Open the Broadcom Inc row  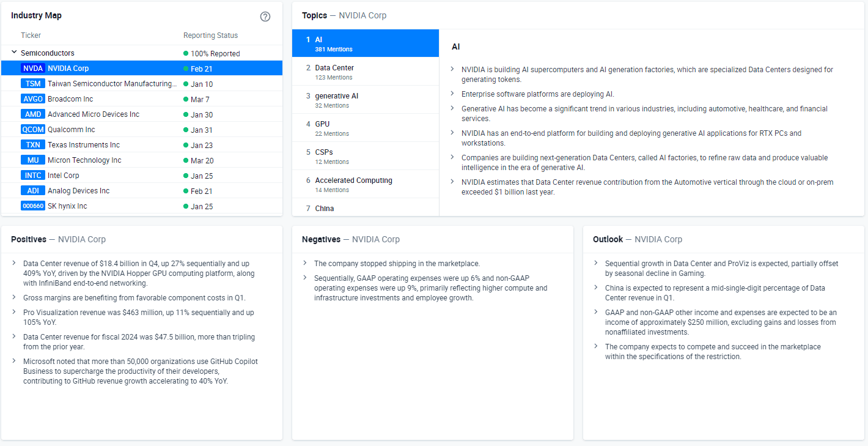point(142,99)
